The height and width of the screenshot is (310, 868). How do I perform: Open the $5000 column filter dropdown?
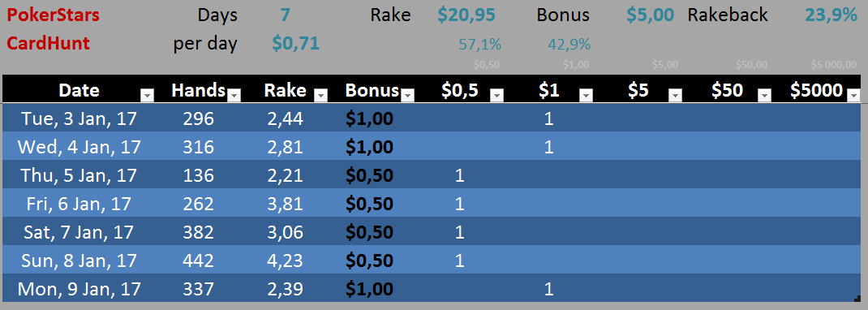pyautogui.click(x=853, y=95)
